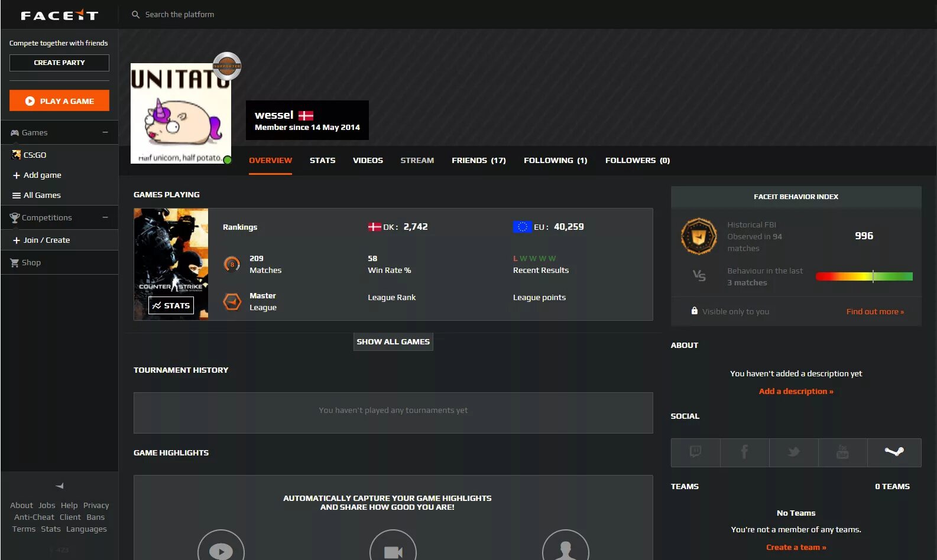Click the lock Visible only to you icon
937x560 pixels.
click(x=695, y=311)
